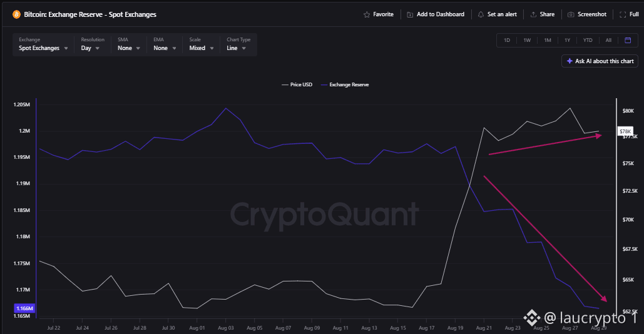644x334 pixels.
Task: Select the YTD time range tab
Action: tap(588, 40)
